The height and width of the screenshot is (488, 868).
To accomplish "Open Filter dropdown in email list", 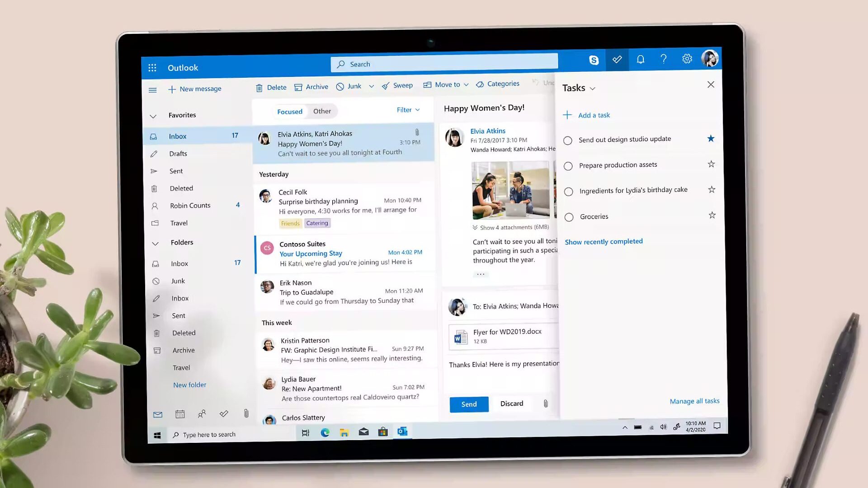I will [x=408, y=109].
